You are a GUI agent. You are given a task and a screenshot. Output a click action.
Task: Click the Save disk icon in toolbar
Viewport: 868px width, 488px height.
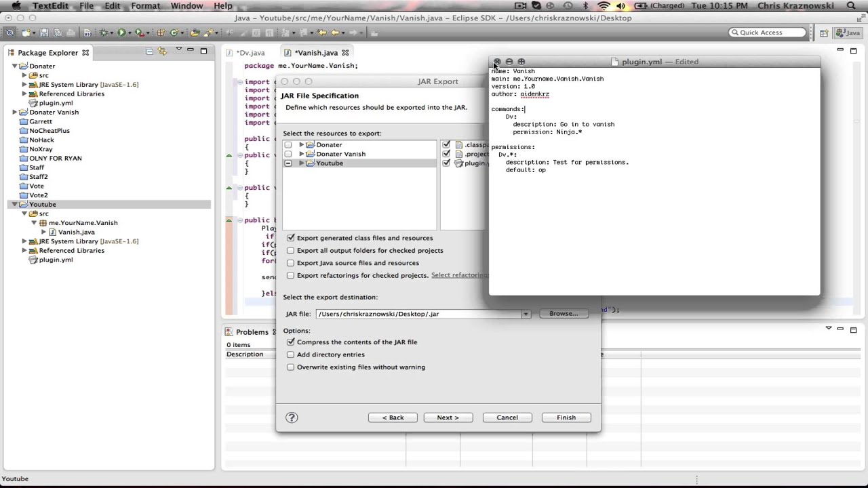point(44,33)
